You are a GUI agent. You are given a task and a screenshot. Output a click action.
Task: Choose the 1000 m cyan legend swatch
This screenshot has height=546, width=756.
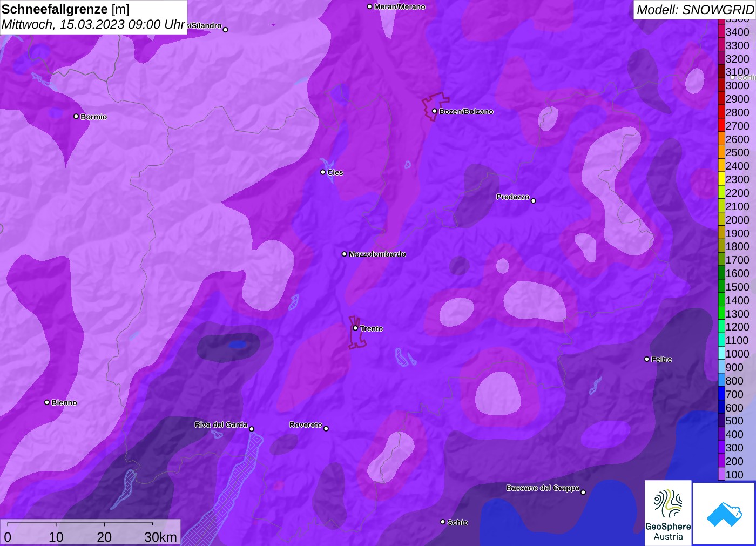721,353
